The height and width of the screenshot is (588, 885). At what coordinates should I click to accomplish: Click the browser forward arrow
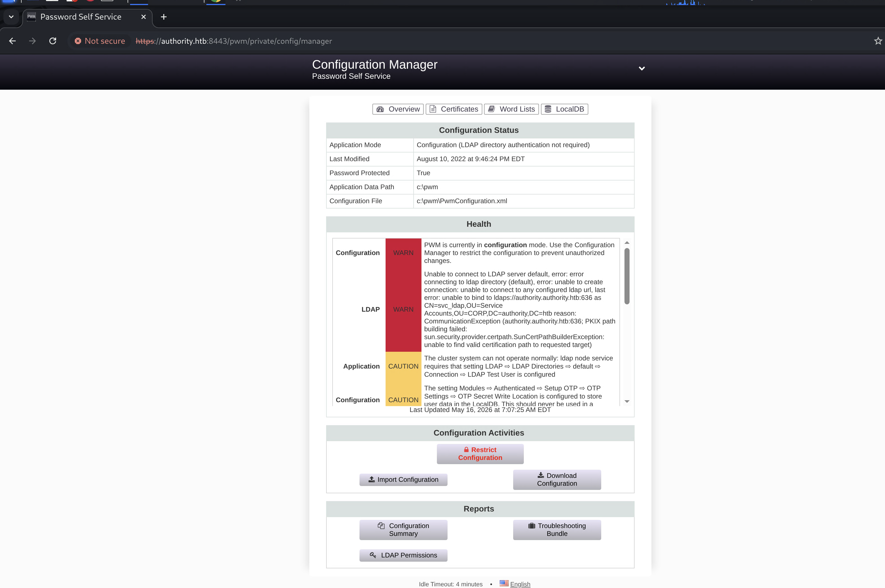click(33, 41)
